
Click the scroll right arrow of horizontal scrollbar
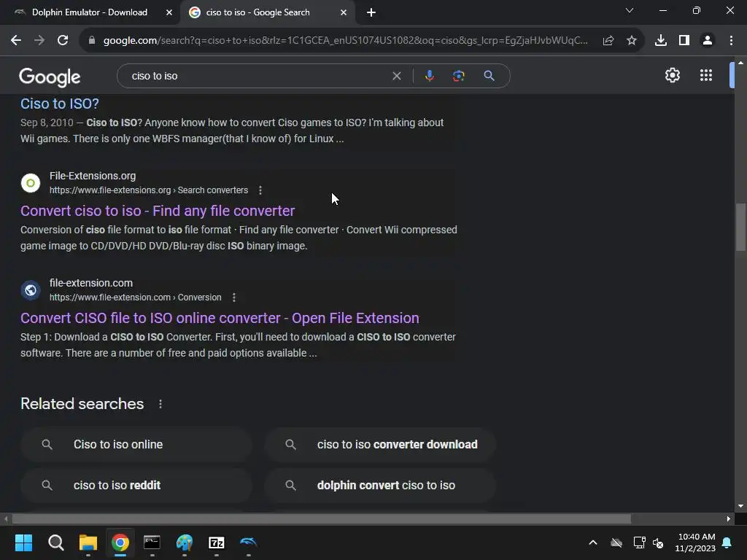[729, 518]
